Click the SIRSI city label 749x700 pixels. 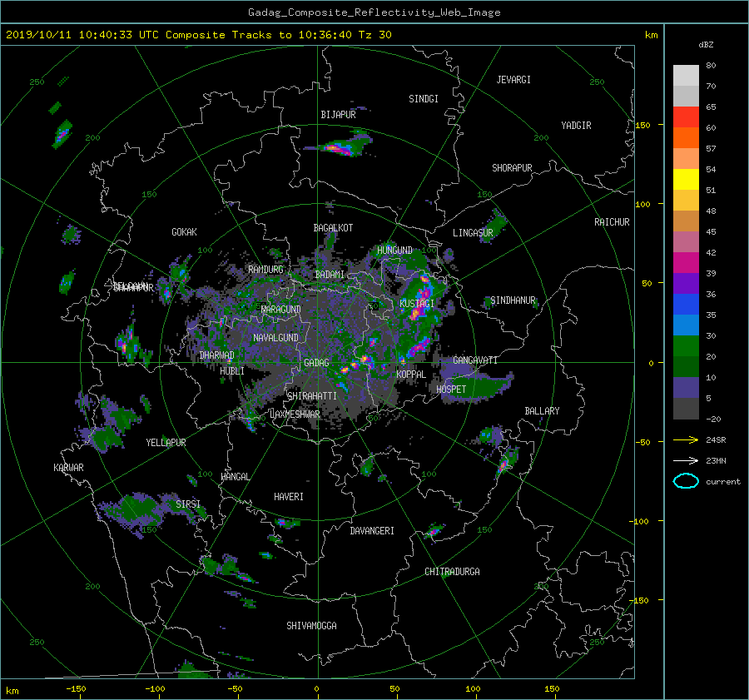click(x=188, y=504)
